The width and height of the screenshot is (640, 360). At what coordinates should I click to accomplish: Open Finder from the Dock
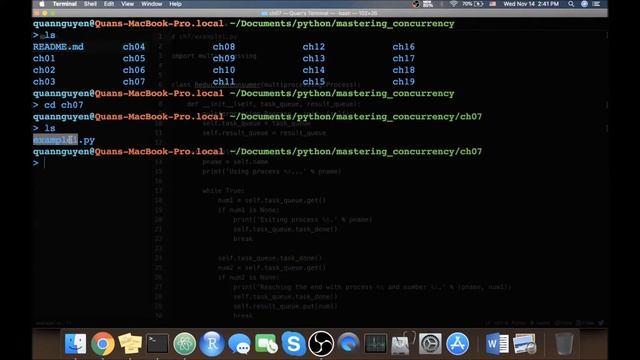(x=76, y=343)
